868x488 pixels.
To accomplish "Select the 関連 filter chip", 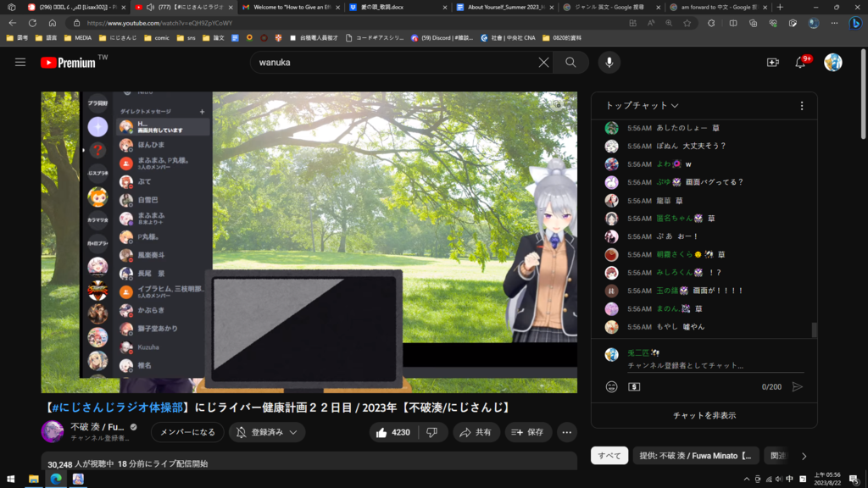I will tap(778, 455).
